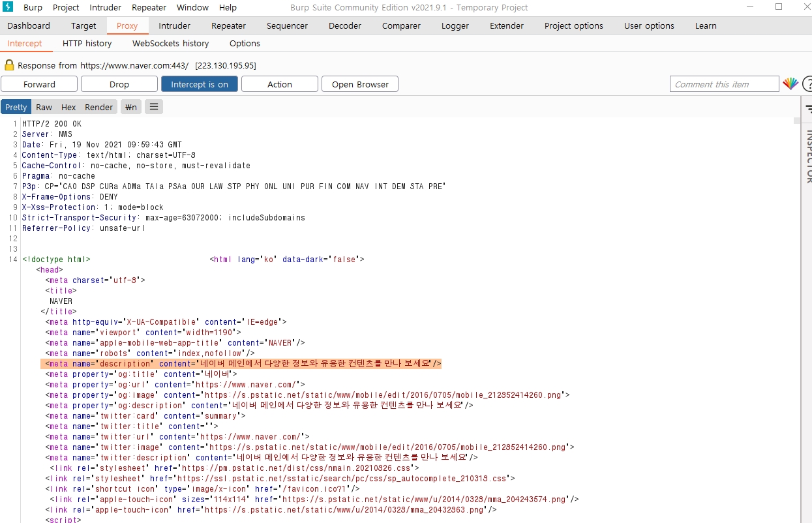Click the meta robots index,nofollow line
The height and width of the screenshot is (523, 812).
point(150,353)
